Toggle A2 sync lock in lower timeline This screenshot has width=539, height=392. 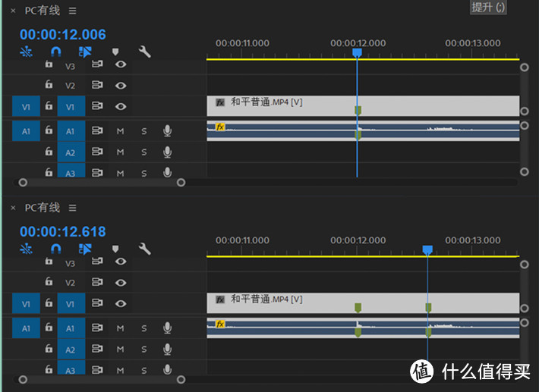coord(97,349)
